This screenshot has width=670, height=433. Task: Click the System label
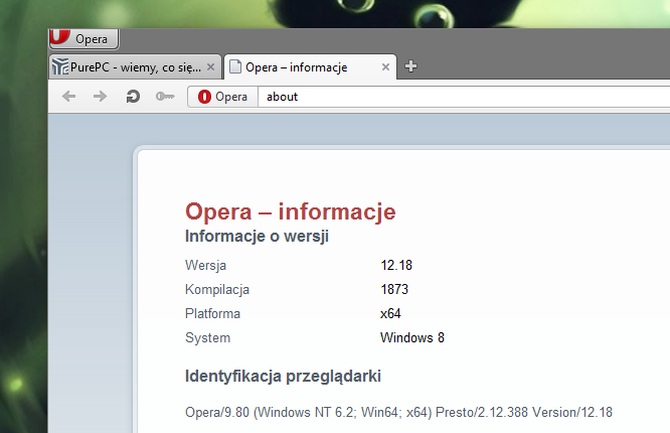208,338
